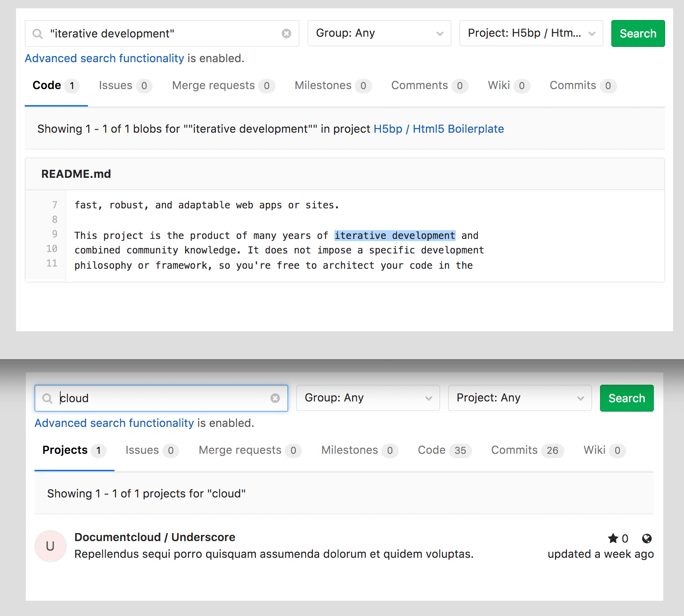This screenshot has height=616, width=684.
Task: Open the H5bp / Html5 Boilerplate project link
Action: 439,129
